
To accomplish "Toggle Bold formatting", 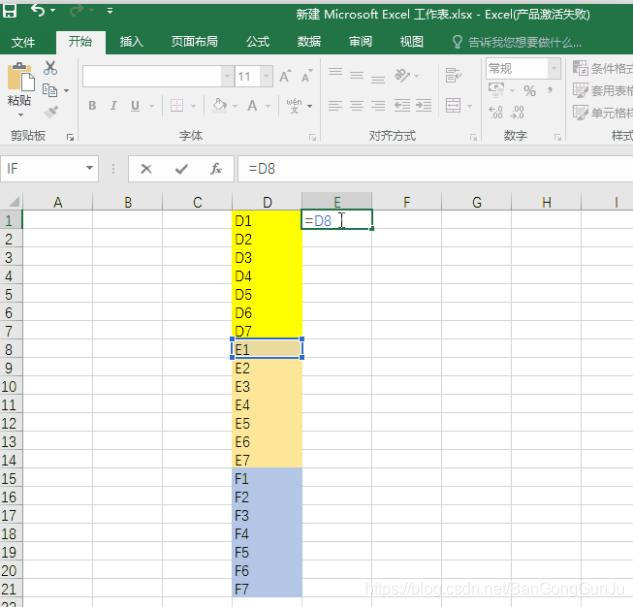I will pos(92,106).
